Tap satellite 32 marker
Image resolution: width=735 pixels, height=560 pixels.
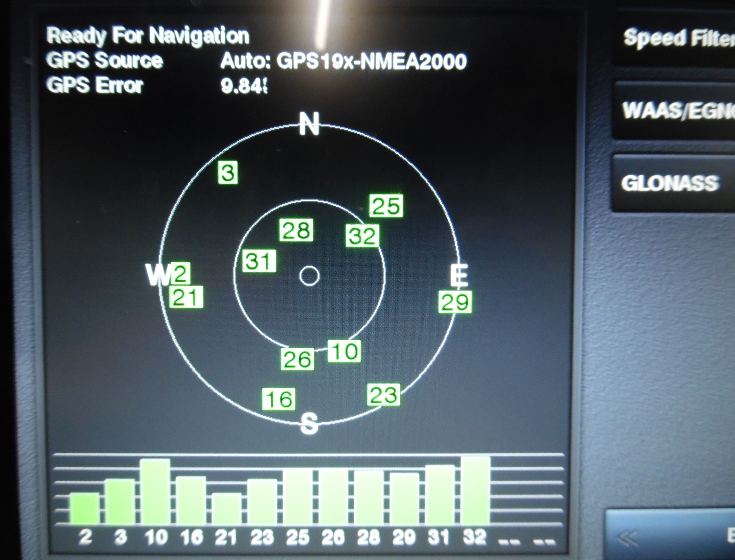(362, 236)
